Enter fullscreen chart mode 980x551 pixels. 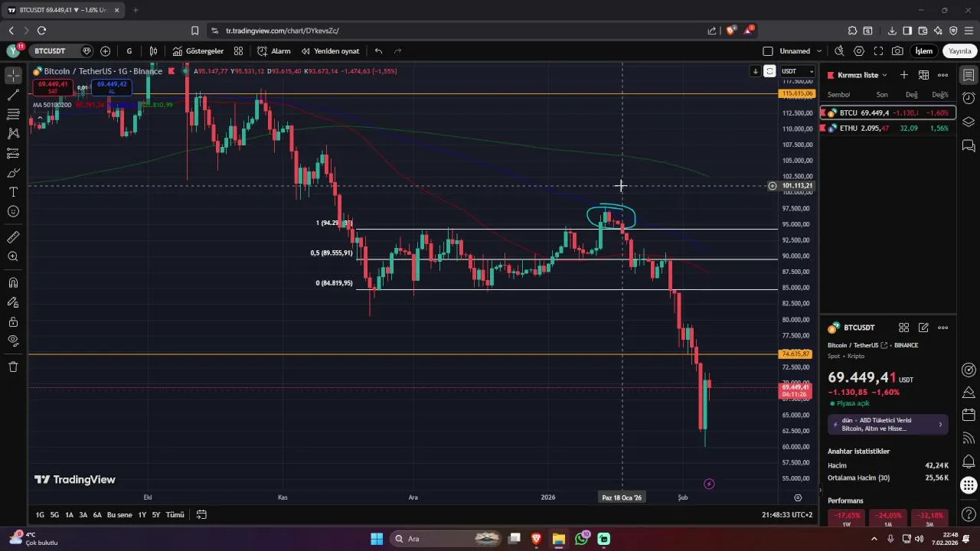(878, 51)
